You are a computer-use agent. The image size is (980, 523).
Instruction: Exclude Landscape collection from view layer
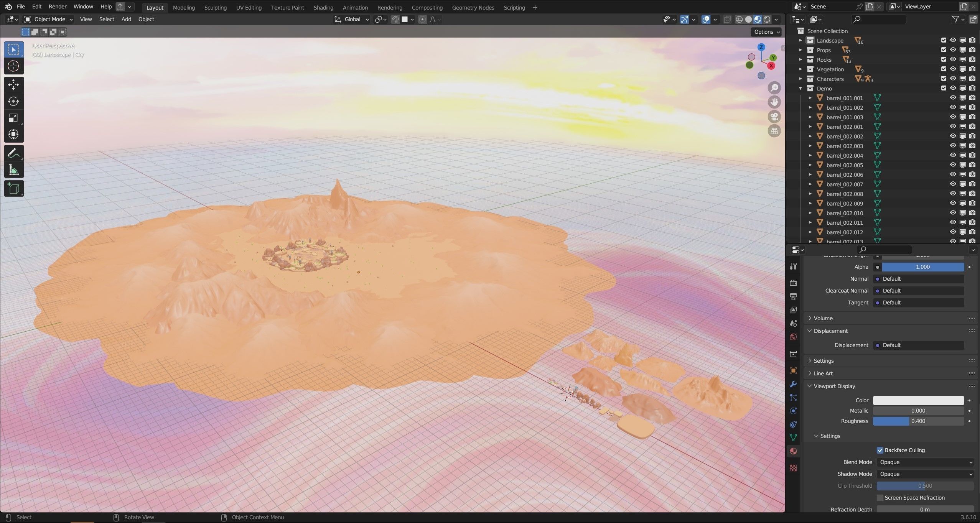point(944,40)
